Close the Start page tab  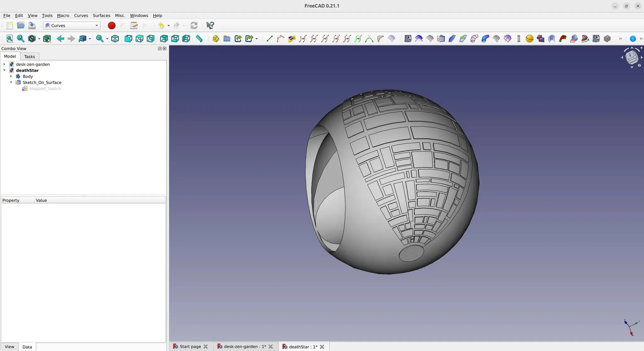point(206,347)
